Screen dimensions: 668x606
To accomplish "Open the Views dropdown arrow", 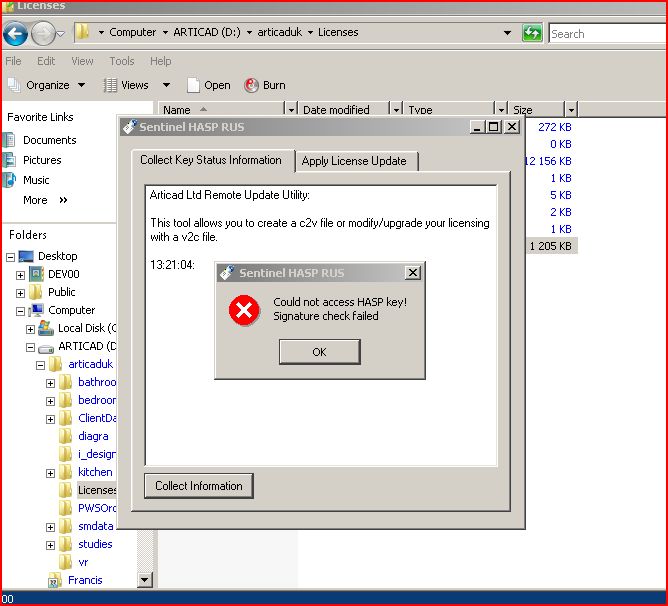I will pyautogui.click(x=166, y=86).
